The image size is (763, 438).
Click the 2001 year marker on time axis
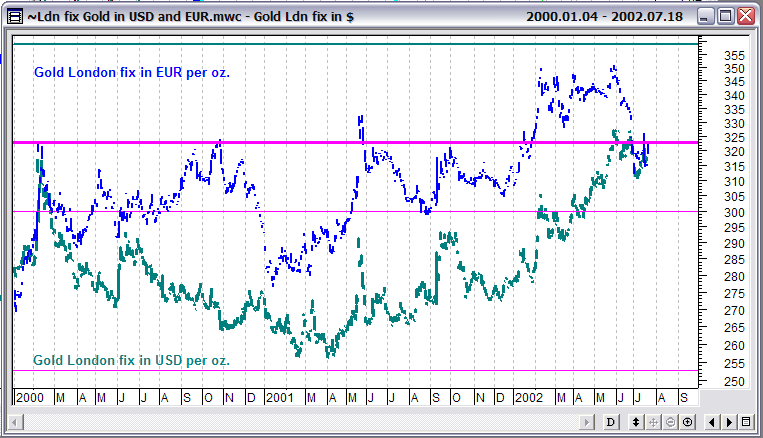280,397
